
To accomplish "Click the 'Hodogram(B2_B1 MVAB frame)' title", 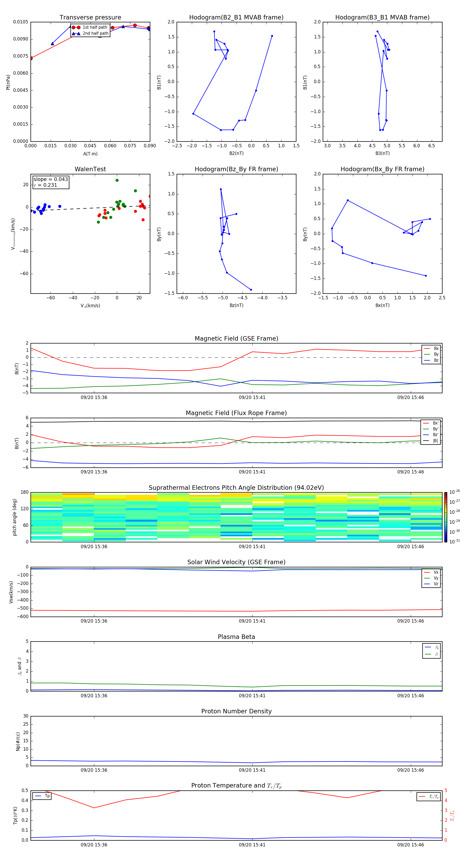I will (236, 18).
